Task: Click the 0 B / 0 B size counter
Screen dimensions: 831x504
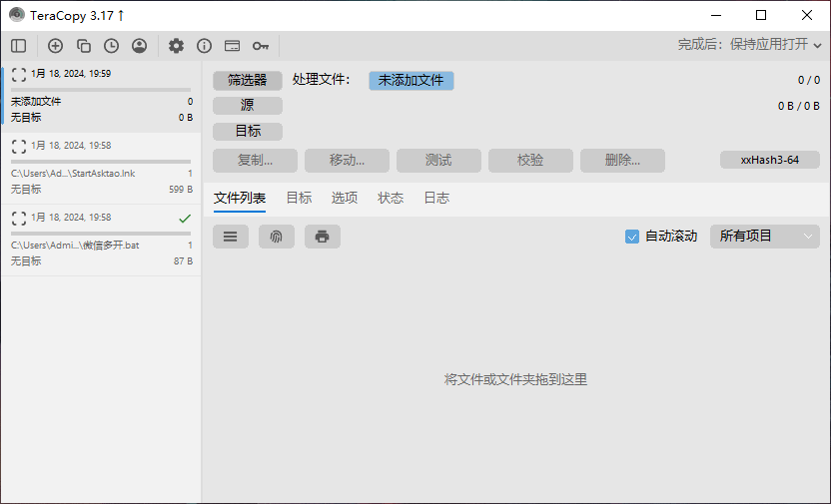Action: [x=799, y=106]
